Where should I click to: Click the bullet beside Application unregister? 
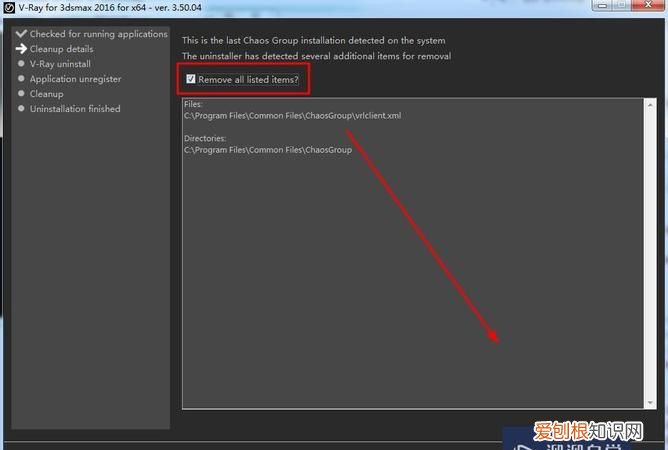click(20, 79)
